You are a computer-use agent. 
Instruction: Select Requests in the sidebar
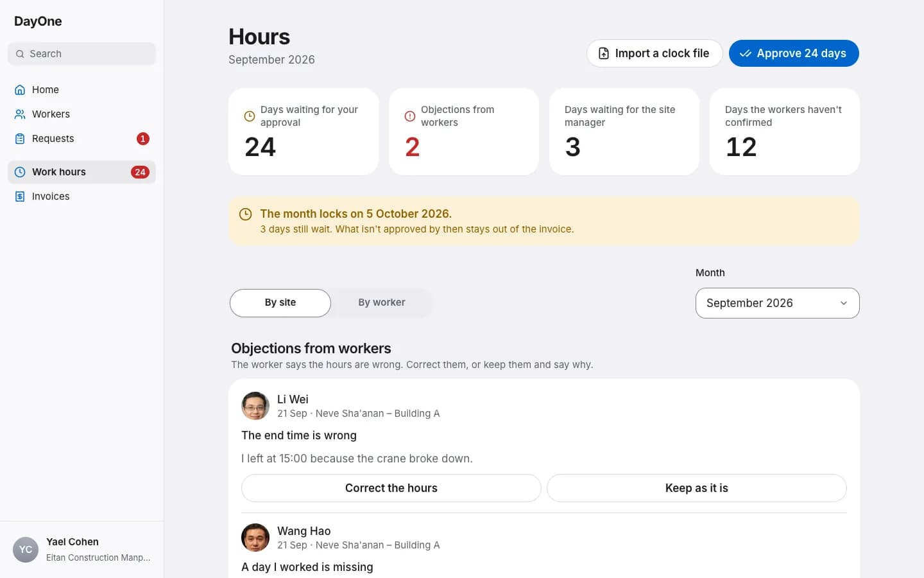(81, 139)
